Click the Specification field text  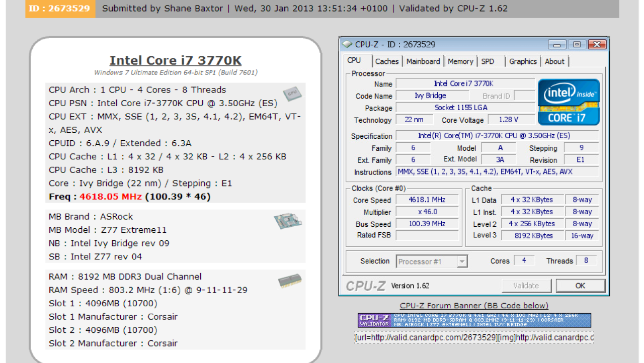click(x=497, y=136)
